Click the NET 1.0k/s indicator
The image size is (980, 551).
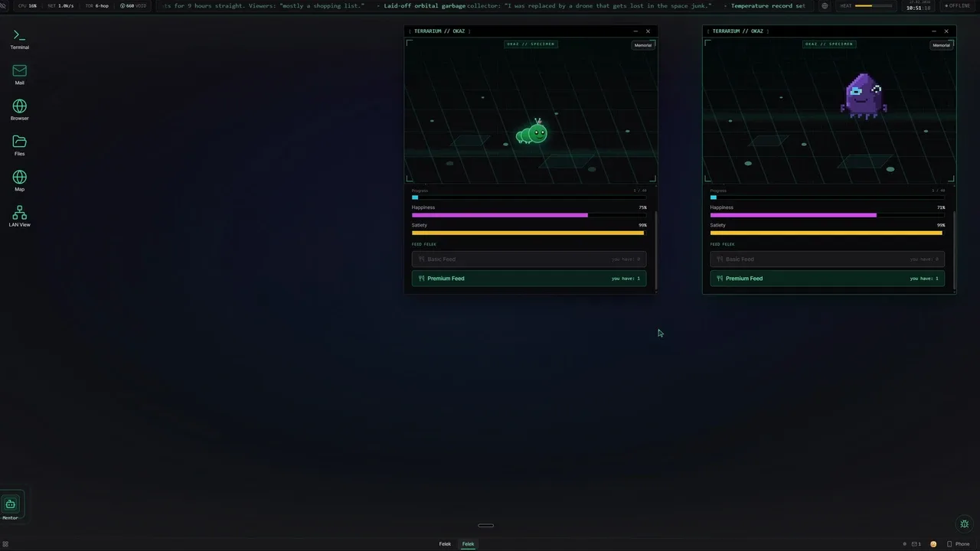(x=60, y=5)
